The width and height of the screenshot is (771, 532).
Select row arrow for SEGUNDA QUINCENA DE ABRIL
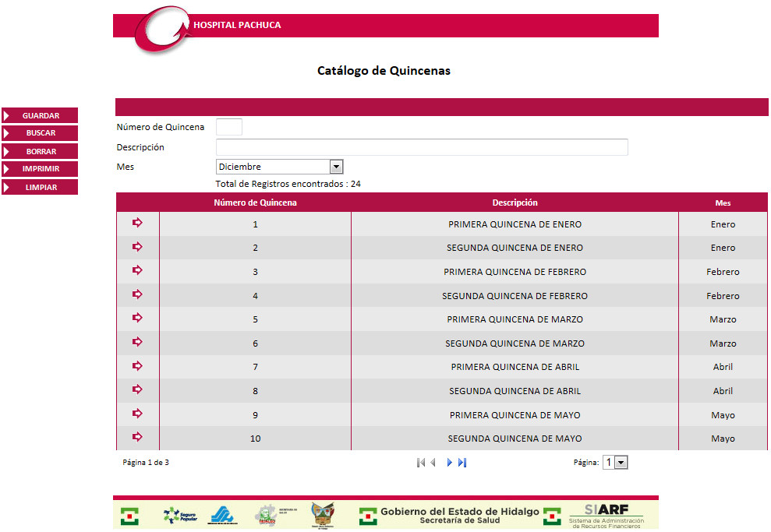point(137,389)
